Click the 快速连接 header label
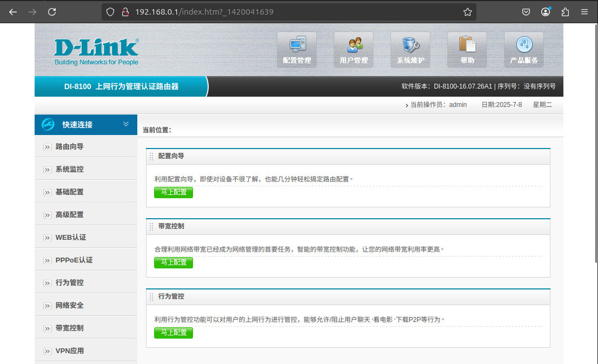Image resolution: width=598 pixels, height=364 pixels. (x=77, y=125)
